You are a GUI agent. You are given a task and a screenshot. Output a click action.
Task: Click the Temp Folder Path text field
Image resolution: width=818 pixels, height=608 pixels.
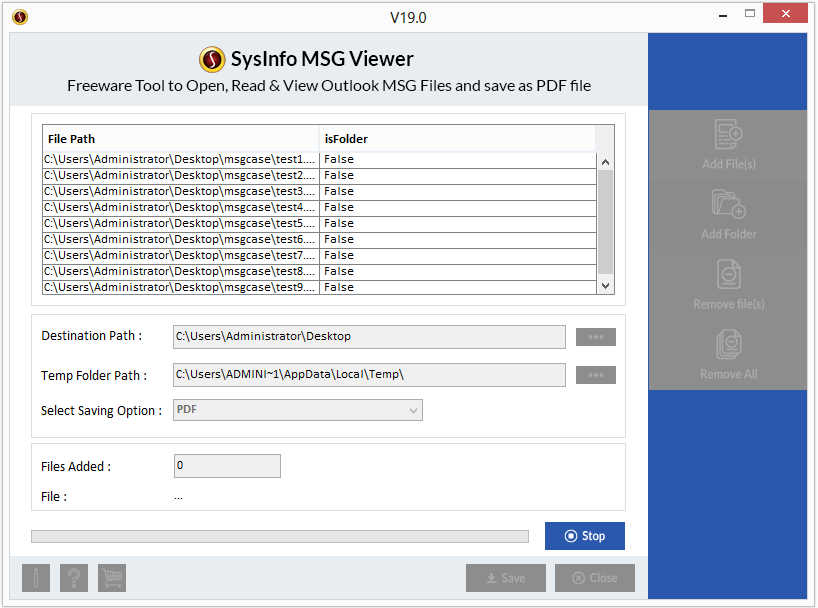coord(369,375)
